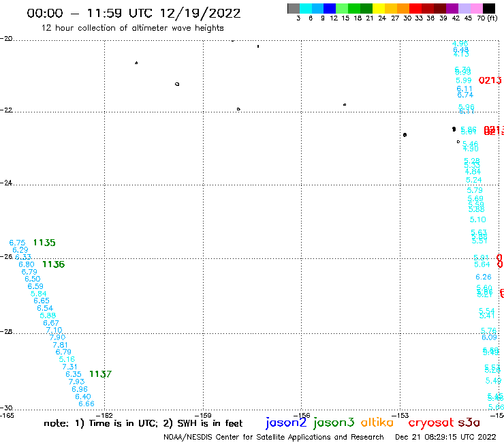The height and width of the screenshot is (443, 504).
Task: Click the 6.96 wave height value
Action: 80,389
